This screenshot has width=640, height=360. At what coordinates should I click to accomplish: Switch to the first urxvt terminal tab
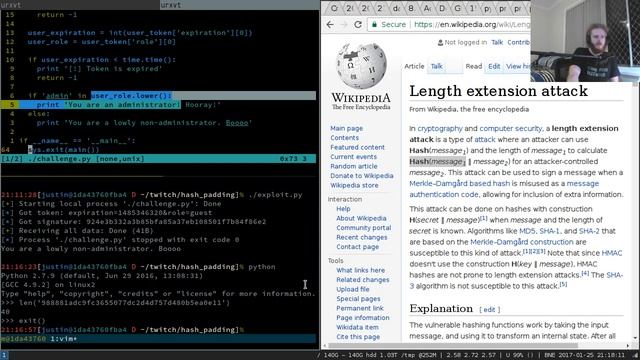point(80,4)
